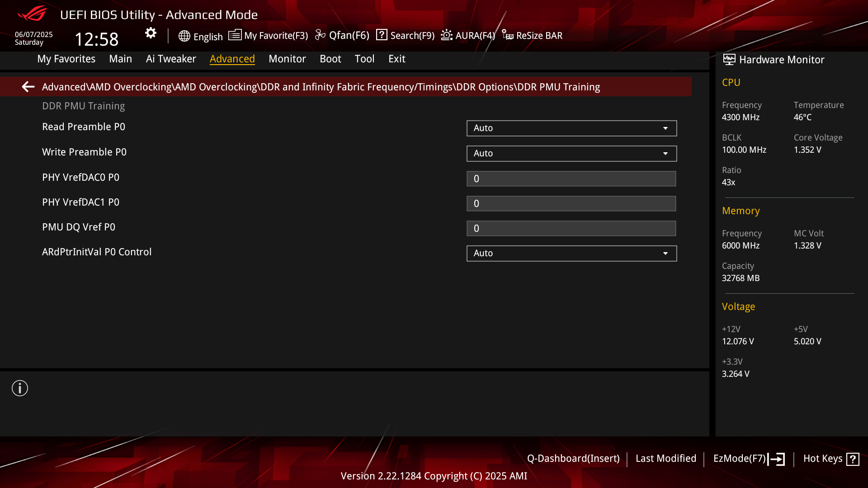868x488 pixels.
Task: Click memory frequency 6000 MHz value
Action: [x=741, y=245]
